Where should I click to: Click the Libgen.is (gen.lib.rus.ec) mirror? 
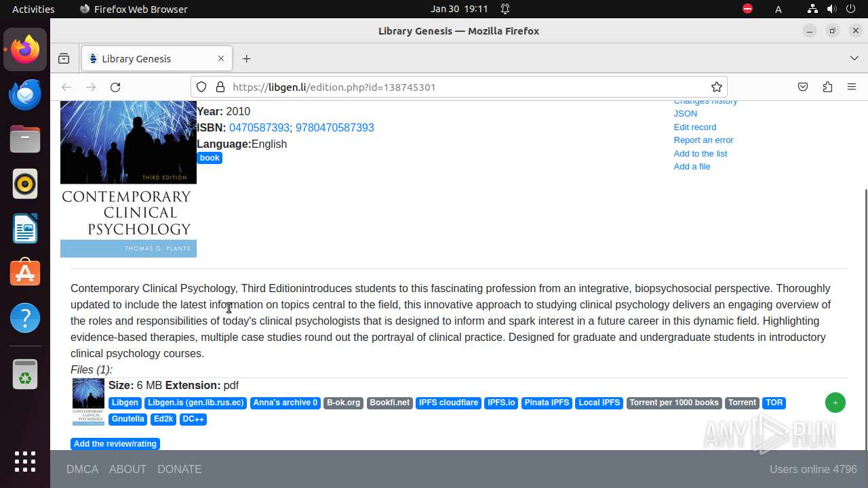[195, 403]
